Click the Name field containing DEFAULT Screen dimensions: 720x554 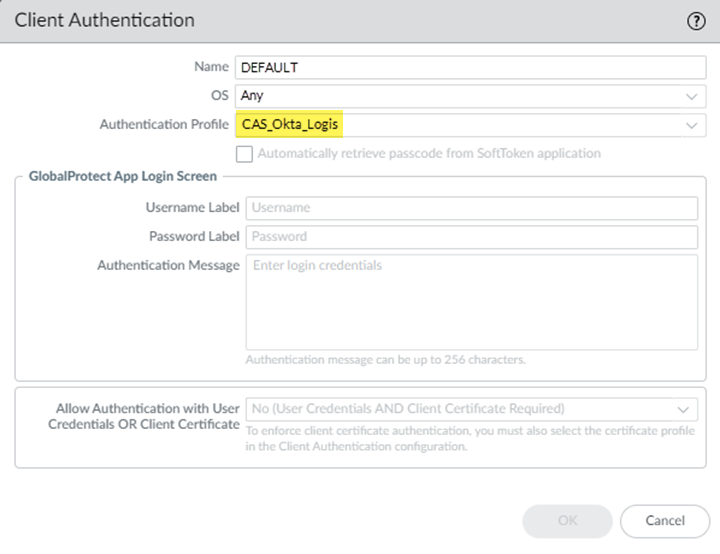[x=470, y=68]
